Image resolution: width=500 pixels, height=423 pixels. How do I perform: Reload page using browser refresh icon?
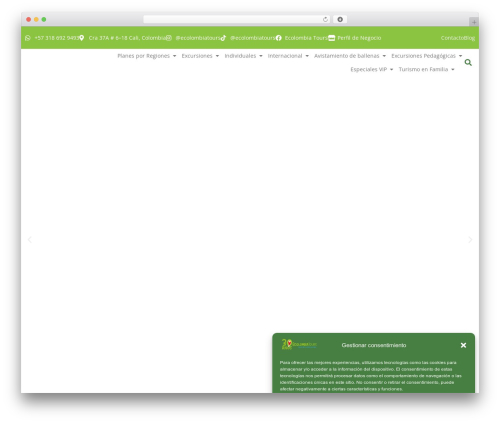(325, 19)
